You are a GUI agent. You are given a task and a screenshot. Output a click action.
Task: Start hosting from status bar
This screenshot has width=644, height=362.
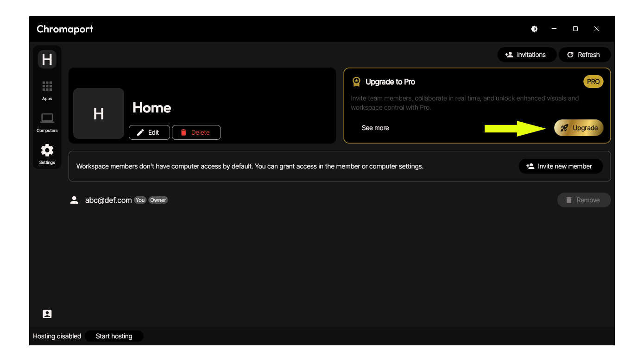[114, 336]
